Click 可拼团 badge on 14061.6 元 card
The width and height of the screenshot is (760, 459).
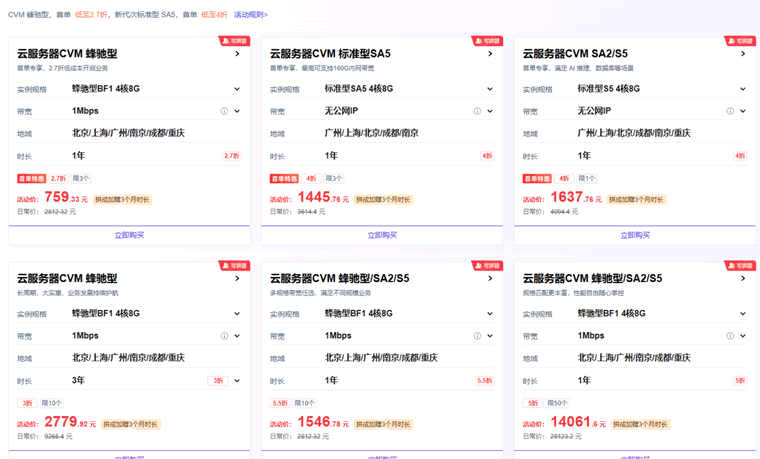coord(741,266)
